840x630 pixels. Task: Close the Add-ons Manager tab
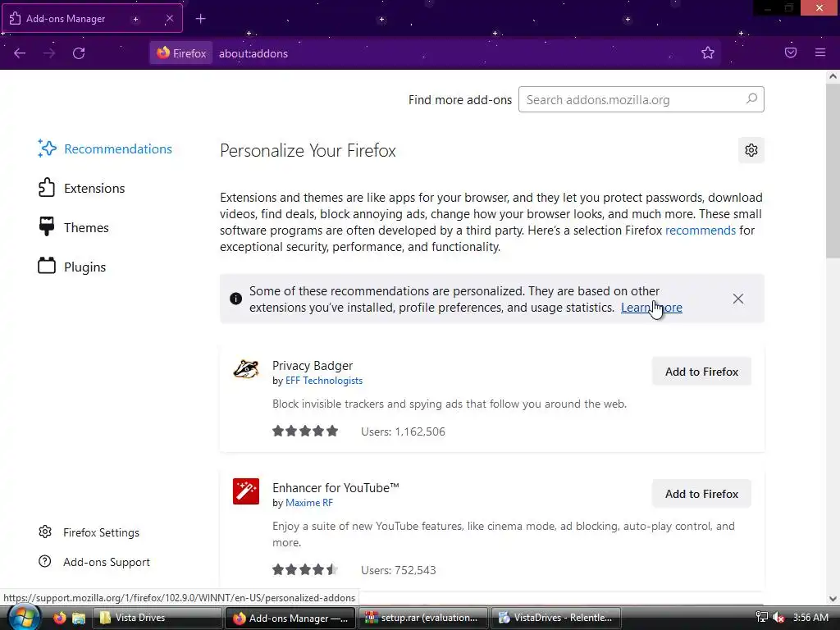tap(169, 18)
